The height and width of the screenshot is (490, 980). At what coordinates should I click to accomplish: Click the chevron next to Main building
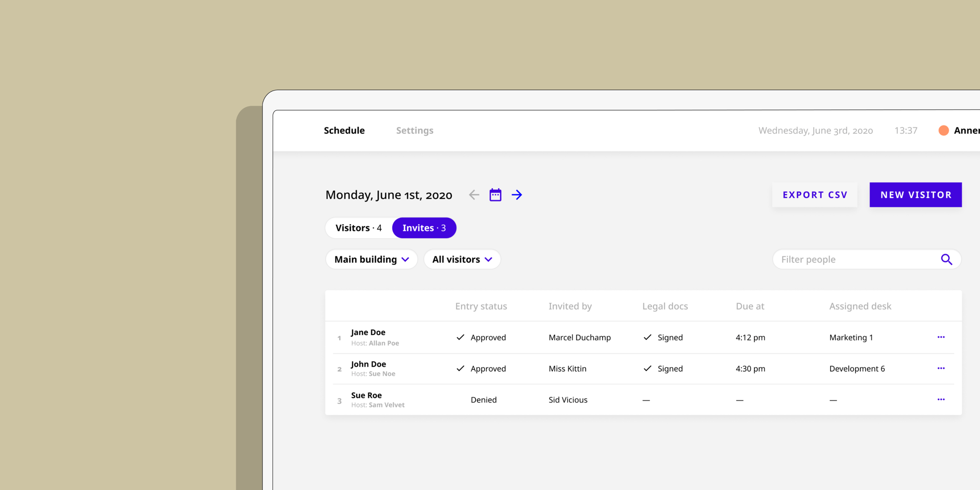click(406, 259)
